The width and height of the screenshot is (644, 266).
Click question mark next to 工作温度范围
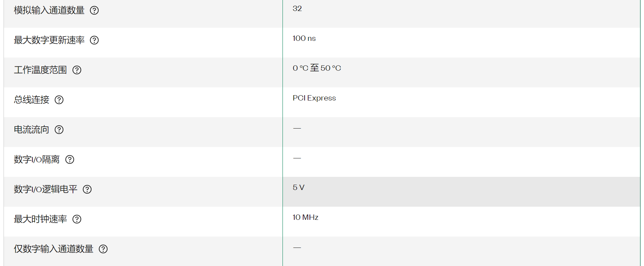click(x=77, y=70)
